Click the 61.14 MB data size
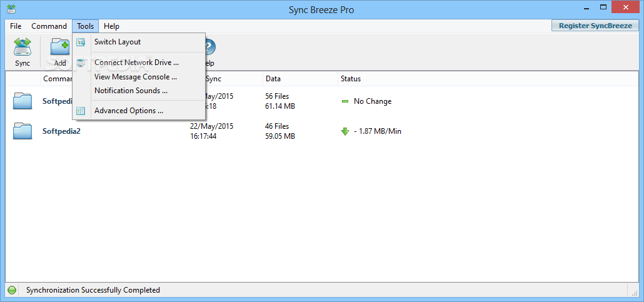 point(280,106)
